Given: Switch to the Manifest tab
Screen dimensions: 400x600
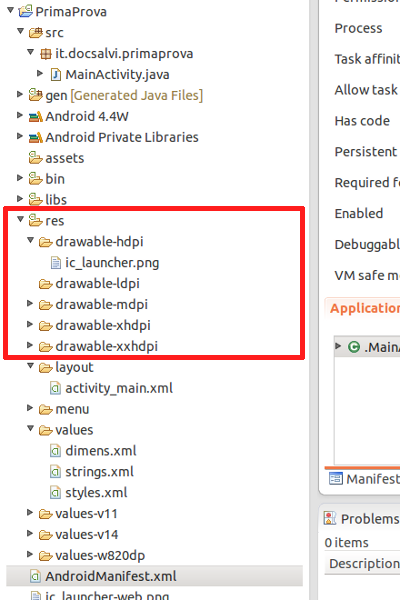Looking at the screenshot, I should click(x=364, y=479).
